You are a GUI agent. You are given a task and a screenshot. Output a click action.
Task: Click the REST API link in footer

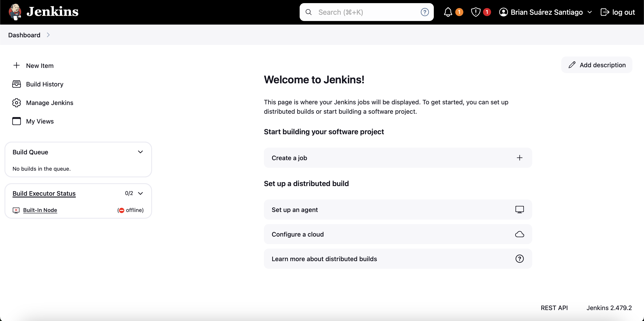(554, 308)
